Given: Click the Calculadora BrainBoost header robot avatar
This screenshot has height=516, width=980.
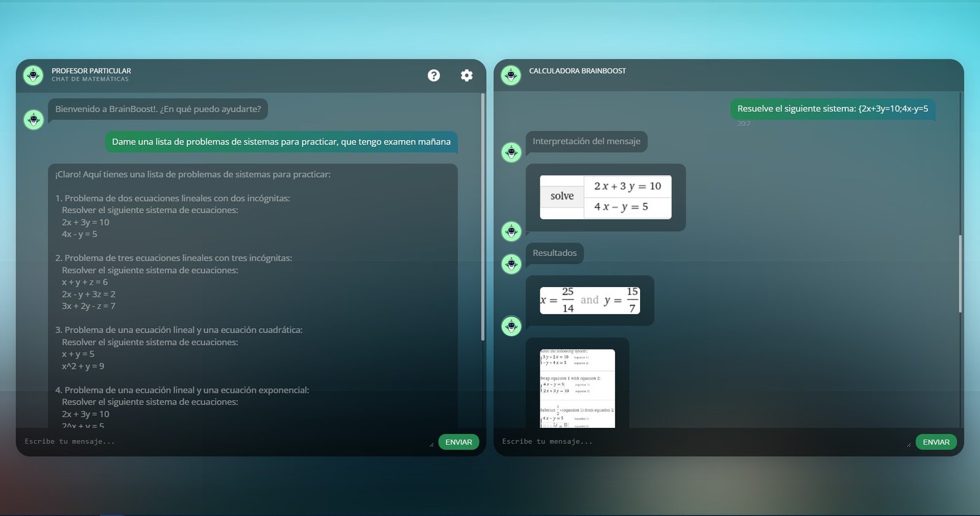Looking at the screenshot, I should [x=511, y=75].
